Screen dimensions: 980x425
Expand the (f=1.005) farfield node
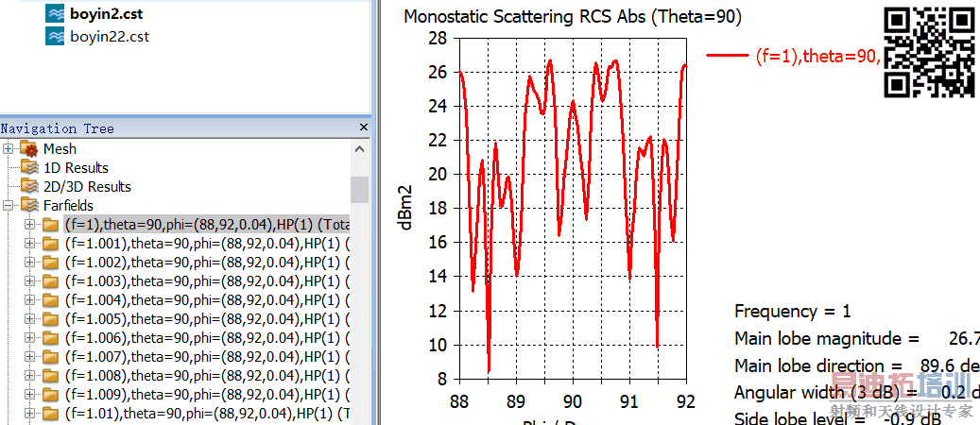tap(29, 319)
